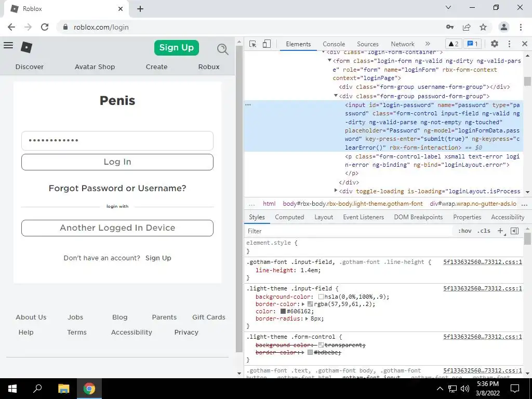Open the Roblox search magnifier
This screenshot has height=399, width=532.
pyautogui.click(x=222, y=49)
